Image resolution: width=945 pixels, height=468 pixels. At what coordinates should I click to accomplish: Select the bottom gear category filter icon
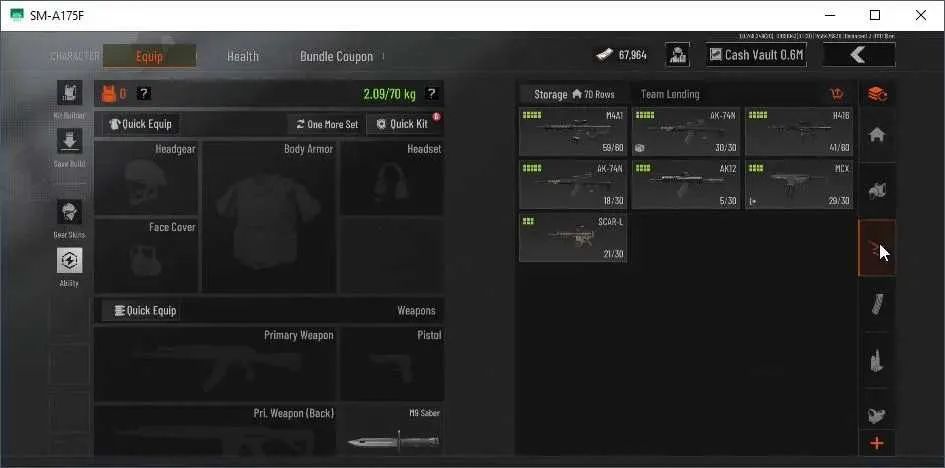pyautogui.click(x=877, y=414)
